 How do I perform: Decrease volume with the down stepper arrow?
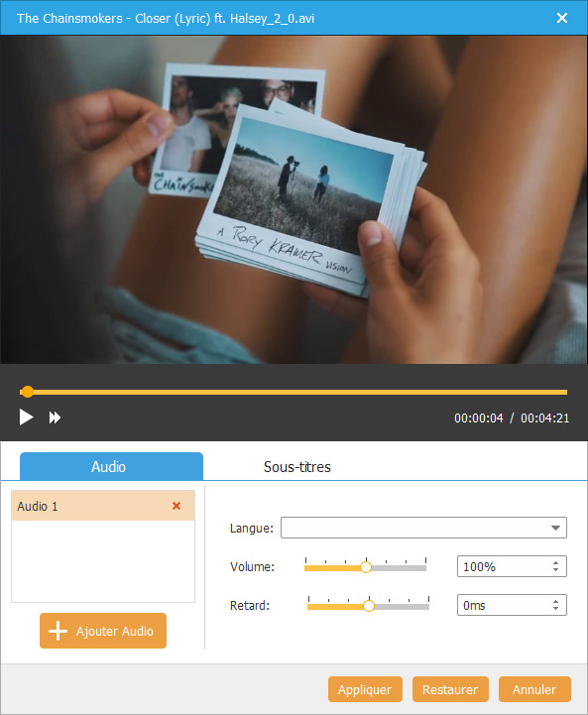(x=555, y=570)
